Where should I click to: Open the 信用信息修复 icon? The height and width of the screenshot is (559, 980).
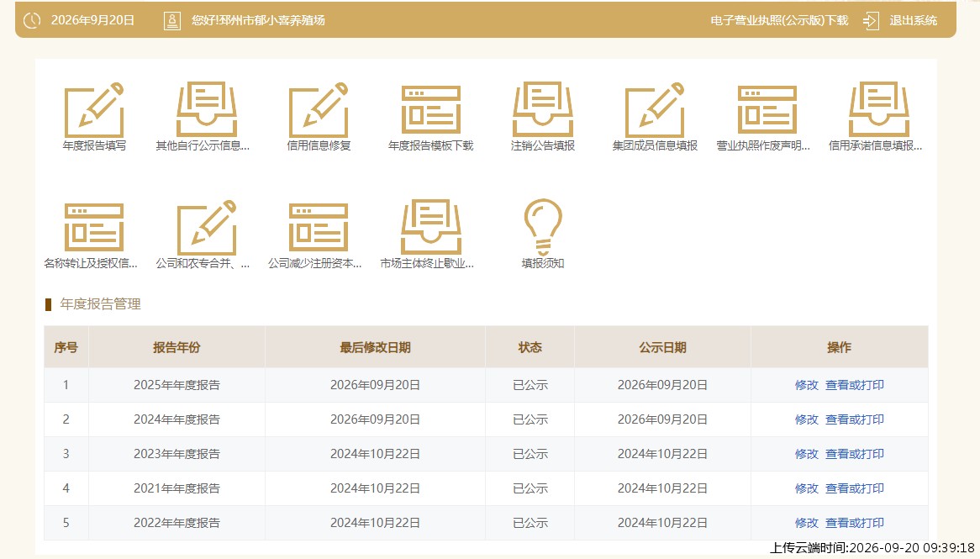click(319, 109)
